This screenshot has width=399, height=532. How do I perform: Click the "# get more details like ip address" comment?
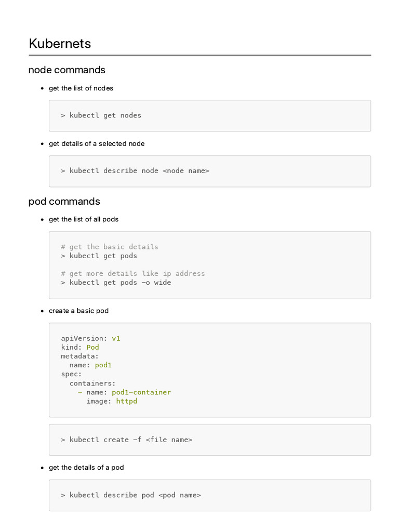click(132, 274)
